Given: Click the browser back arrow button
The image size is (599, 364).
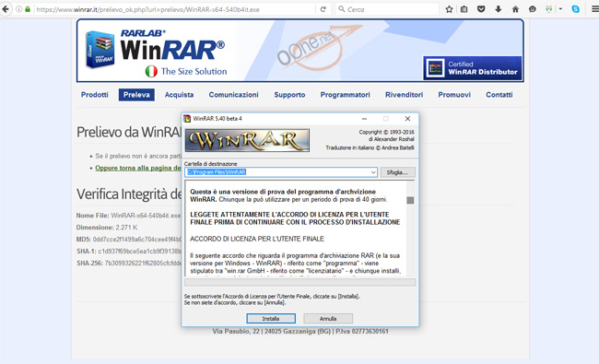Looking at the screenshot, I should click(5, 9).
